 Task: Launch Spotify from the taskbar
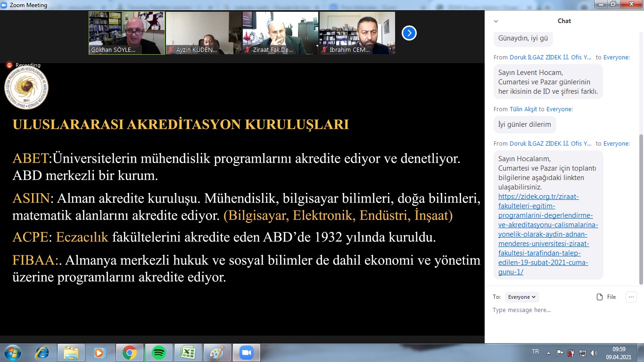[x=159, y=353]
